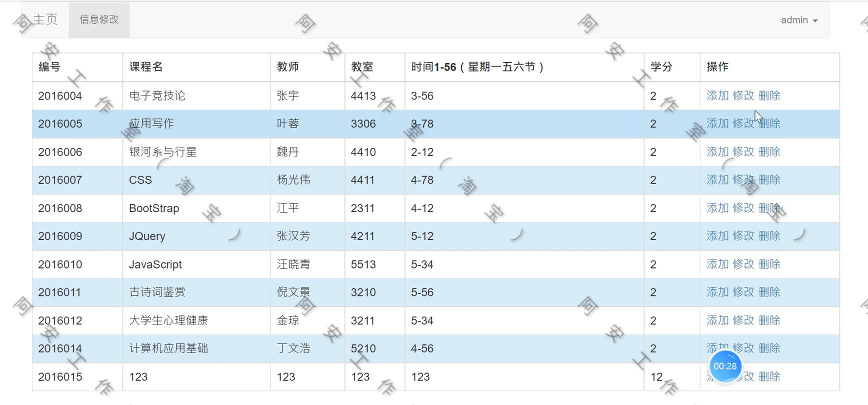
Task: Select teacher name 汪晓青
Action: 293,264
